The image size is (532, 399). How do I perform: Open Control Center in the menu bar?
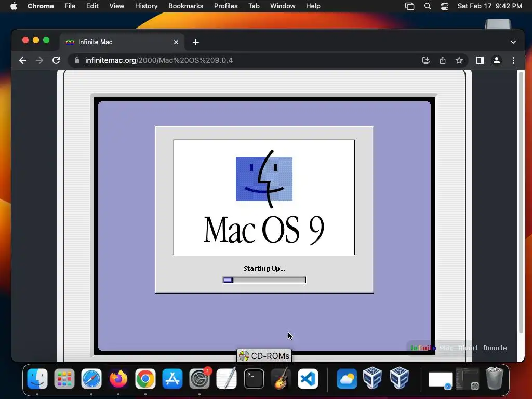point(445,6)
